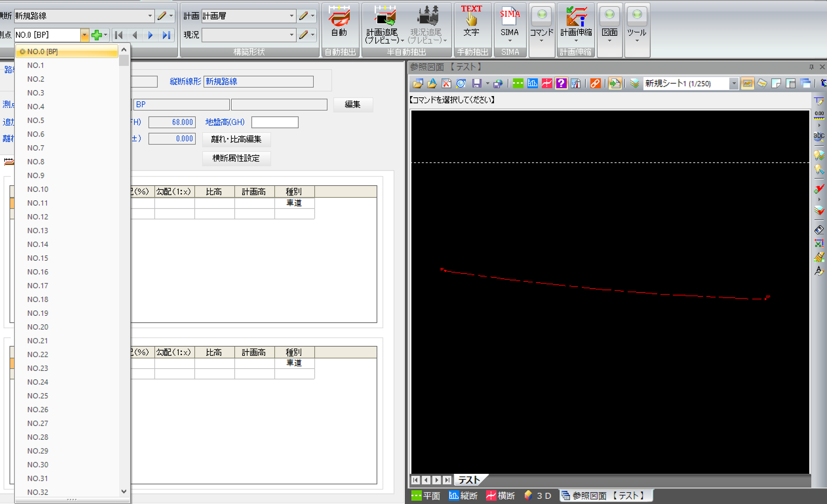Image resolution: width=827 pixels, height=504 pixels.
Task: Go to the first station
Action: (x=119, y=35)
